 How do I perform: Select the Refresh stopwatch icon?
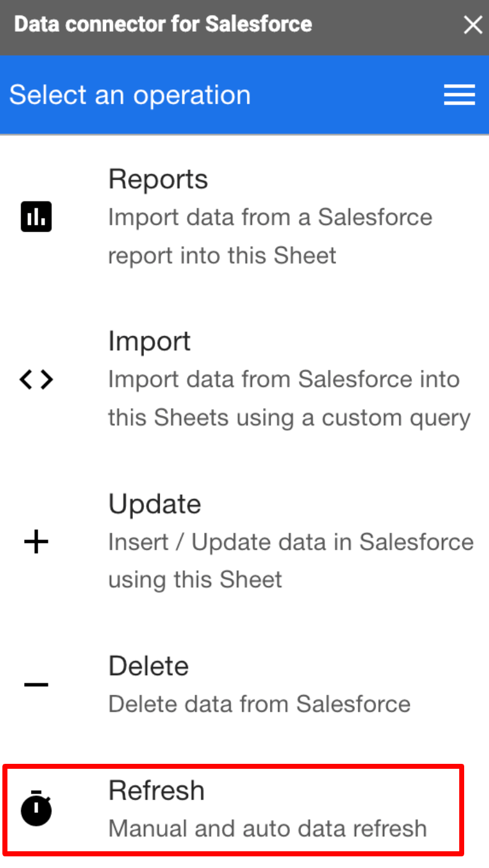pyautogui.click(x=36, y=809)
